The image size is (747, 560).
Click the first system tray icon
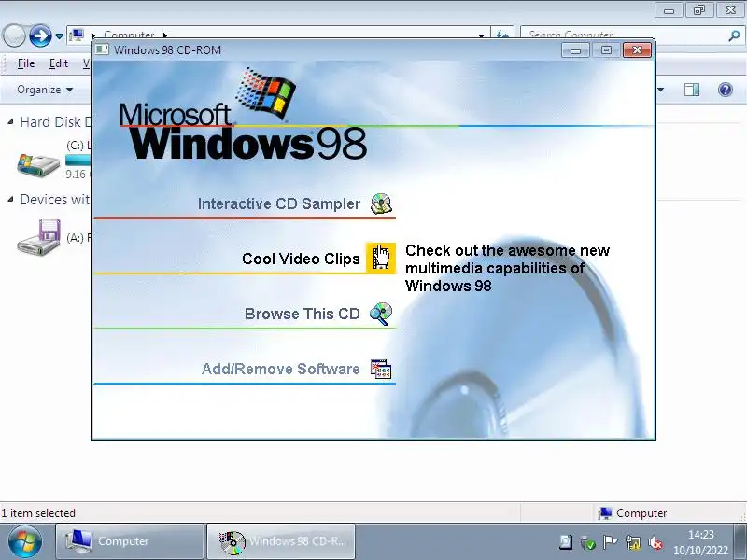pos(566,542)
